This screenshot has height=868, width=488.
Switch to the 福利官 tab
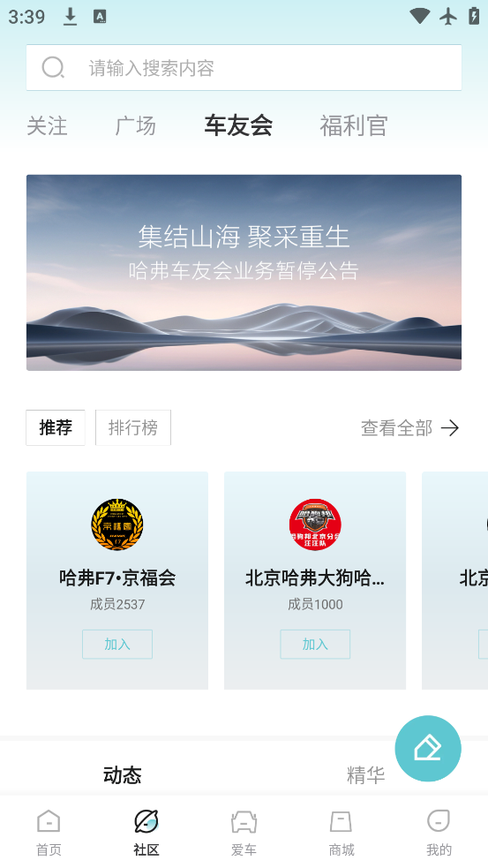click(354, 126)
